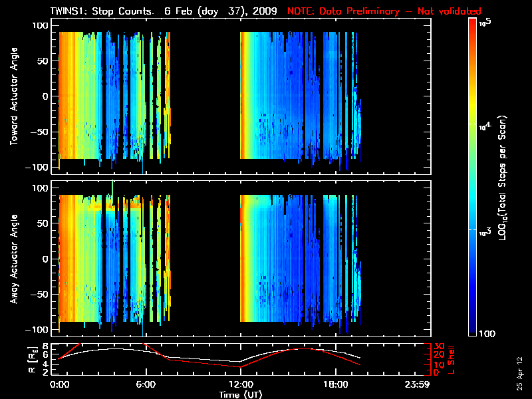
Task: Click the 18:00 time axis tick label
Action: point(334,384)
